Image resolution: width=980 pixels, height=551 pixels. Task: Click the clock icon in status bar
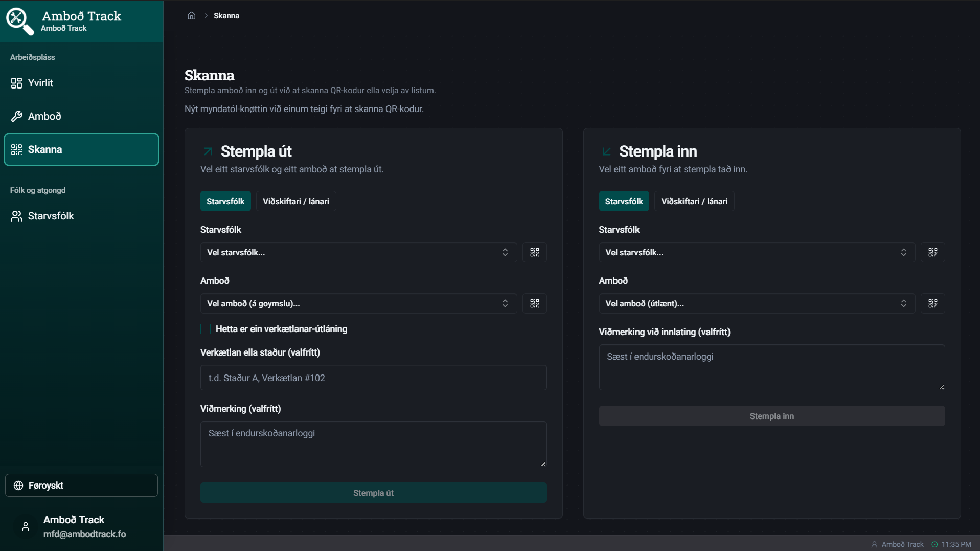coord(935,544)
